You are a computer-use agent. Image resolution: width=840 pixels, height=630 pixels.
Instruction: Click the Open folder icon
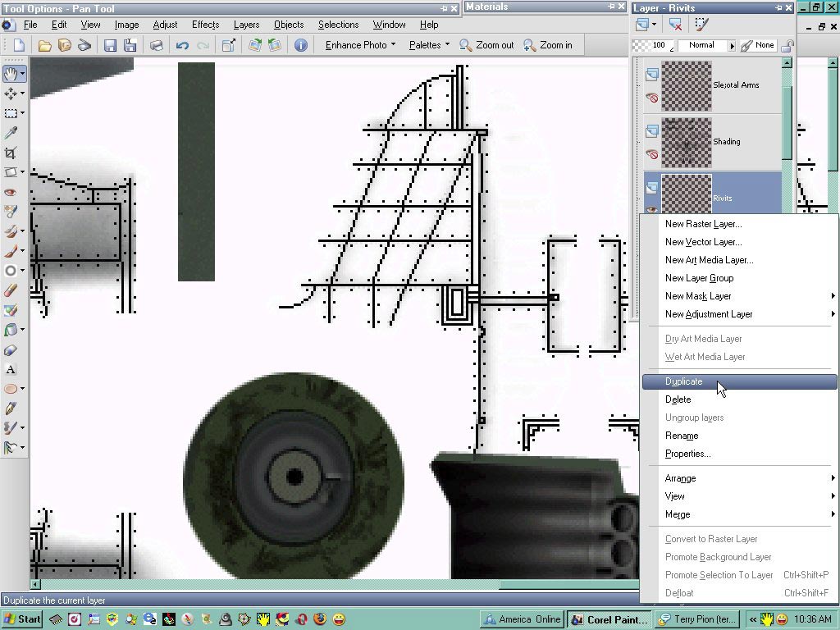coord(44,46)
